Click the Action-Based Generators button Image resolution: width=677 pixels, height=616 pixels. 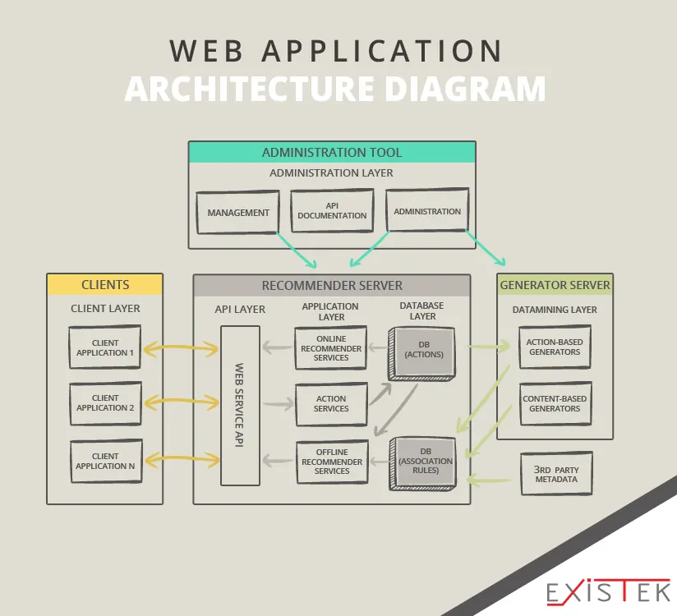tap(555, 347)
